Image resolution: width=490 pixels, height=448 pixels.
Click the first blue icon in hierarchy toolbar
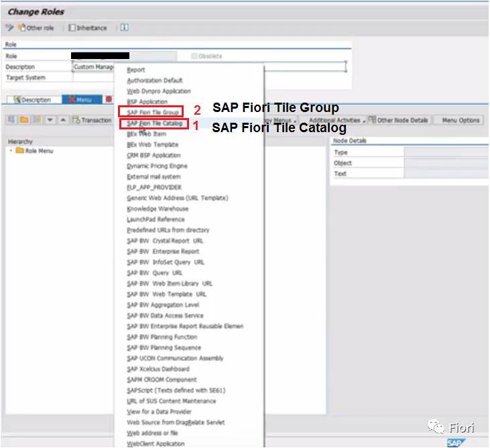11,120
